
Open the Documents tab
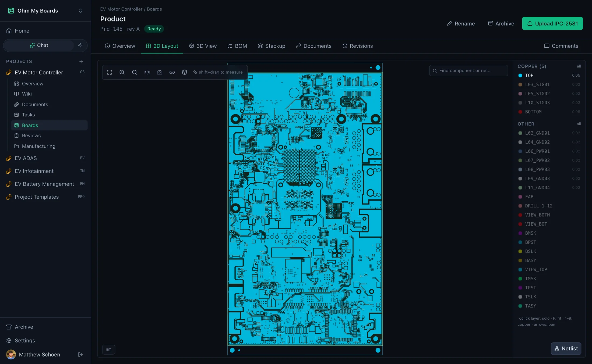tap(314, 46)
